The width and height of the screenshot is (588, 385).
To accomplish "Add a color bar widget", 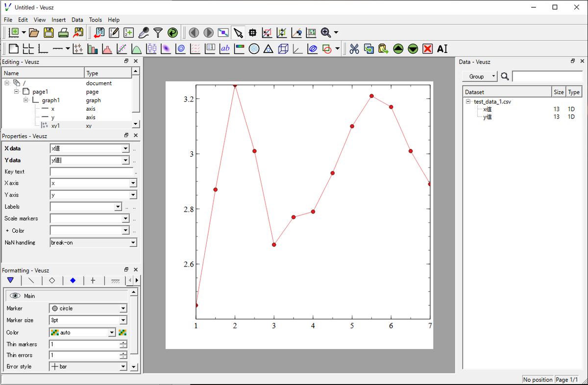I will [239, 48].
